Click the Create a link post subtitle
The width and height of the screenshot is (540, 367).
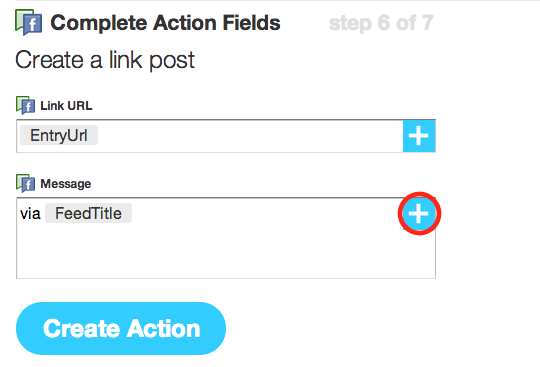(x=105, y=60)
